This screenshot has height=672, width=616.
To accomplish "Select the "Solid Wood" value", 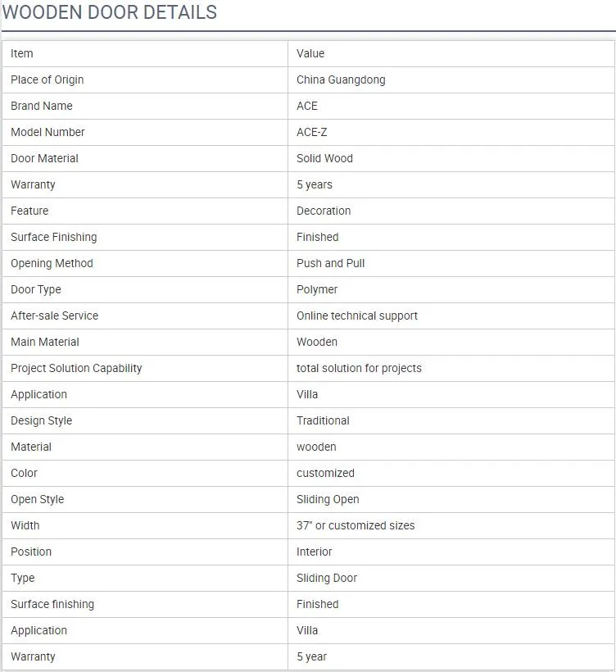I will coord(324,158).
